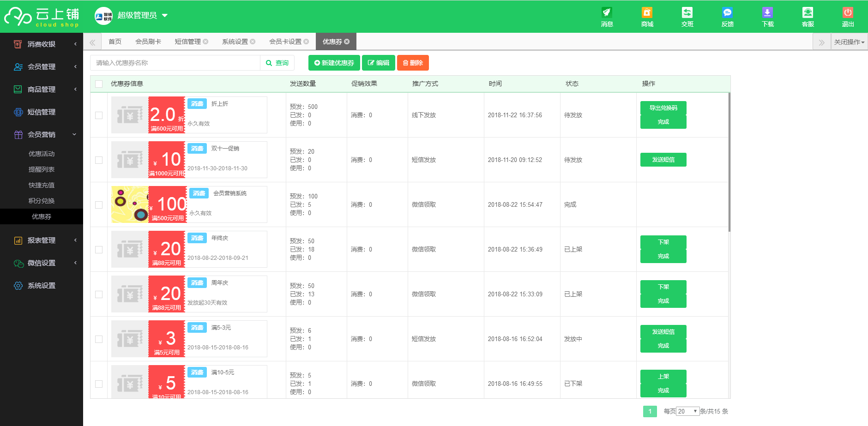The height and width of the screenshot is (426, 868).
Task: Click 完成 for 周年庆 coupon
Action: (x=663, y=301)
